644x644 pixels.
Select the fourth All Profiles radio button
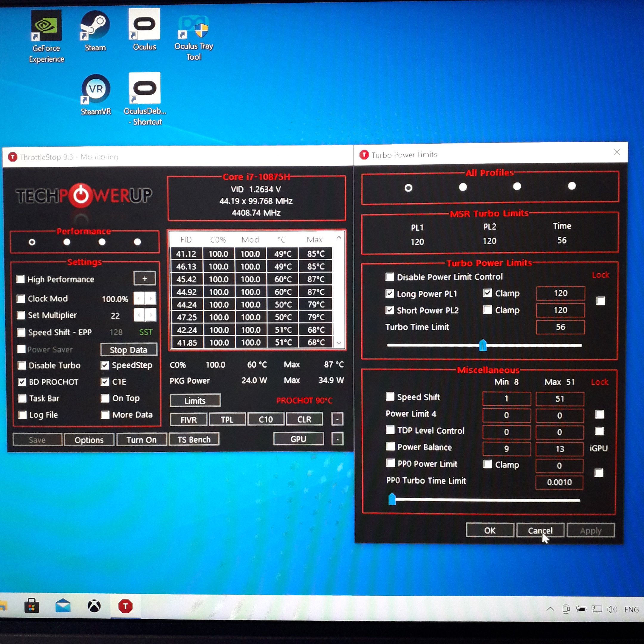[572, 186]
